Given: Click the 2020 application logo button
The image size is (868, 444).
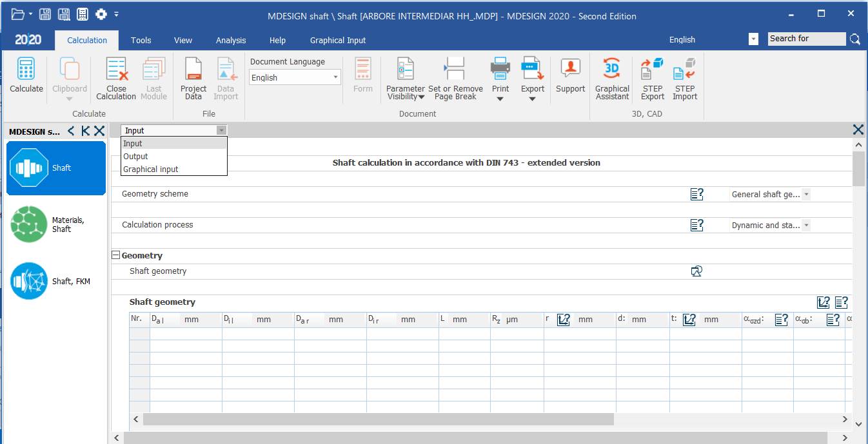Looking at the screenshot, I should (x=28, y=39).
